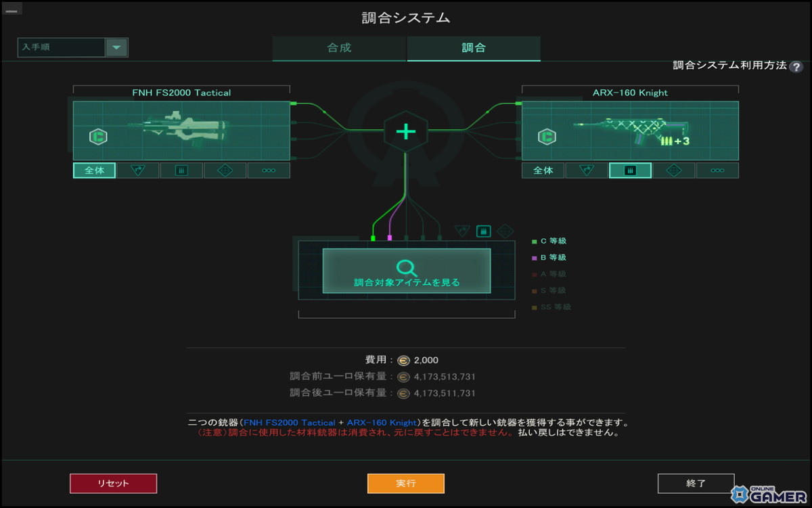Select the diamond attachment icon under ARX-160 Knight
The height and width of the screenshot is (508, 812).
673,170
